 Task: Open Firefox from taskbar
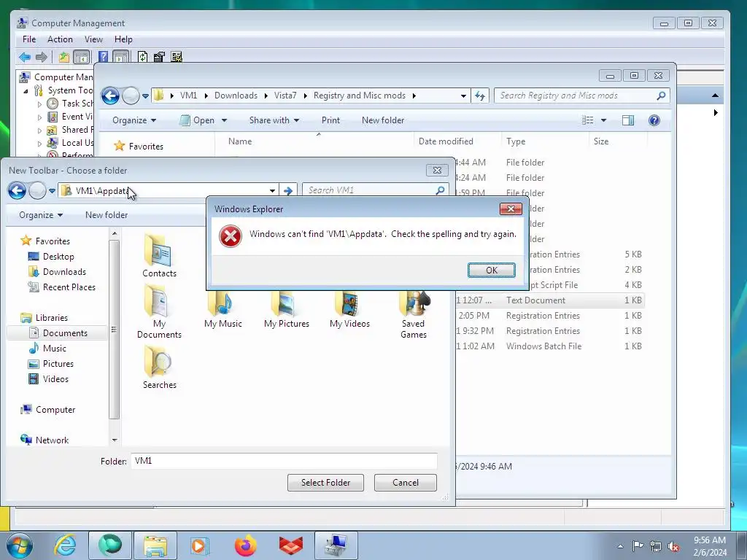pyautogui.click(x=245, y=545)
